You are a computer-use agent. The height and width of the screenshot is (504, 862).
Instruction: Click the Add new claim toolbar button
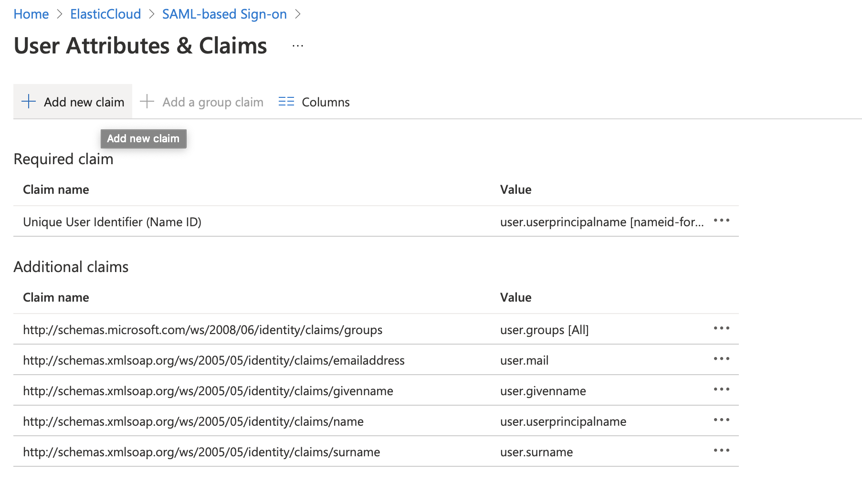pyautogui.click(x=73, y=101)
